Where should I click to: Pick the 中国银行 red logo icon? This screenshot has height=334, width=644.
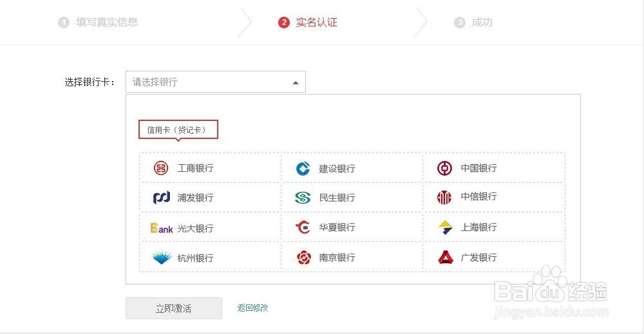pos(444,168)
